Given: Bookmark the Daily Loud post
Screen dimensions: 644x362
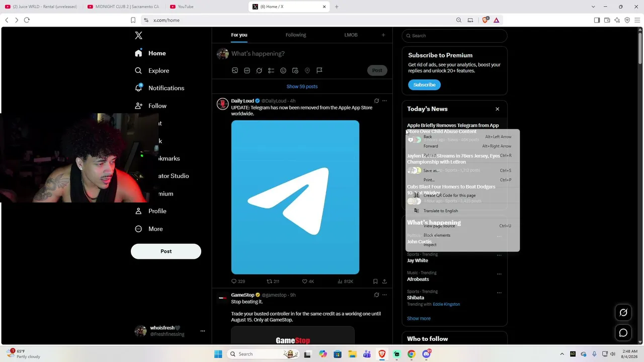Looking at the screenshot, I should point(375,282).
